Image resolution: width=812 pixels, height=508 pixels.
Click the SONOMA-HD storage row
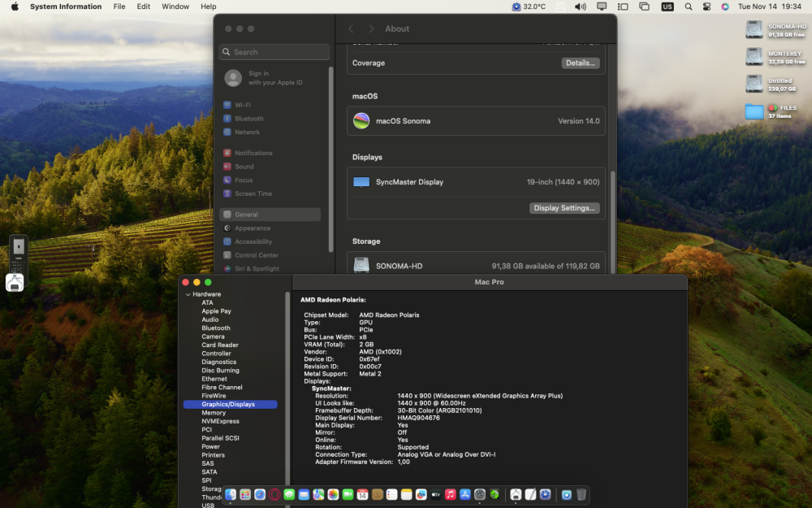[x=475, y=266]
